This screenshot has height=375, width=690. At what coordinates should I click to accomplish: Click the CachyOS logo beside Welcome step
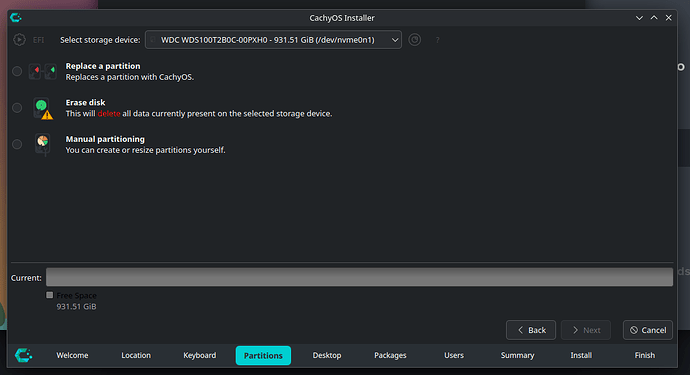(23, 355)
